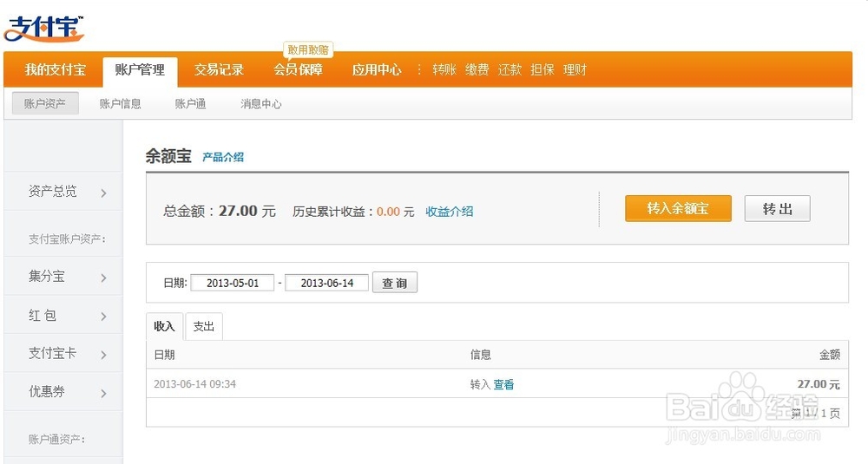The height and width of the screenshot is (464, 868).
Task: Expand the arrow beside 支付宝卡
Action: [x=103, y=355]
